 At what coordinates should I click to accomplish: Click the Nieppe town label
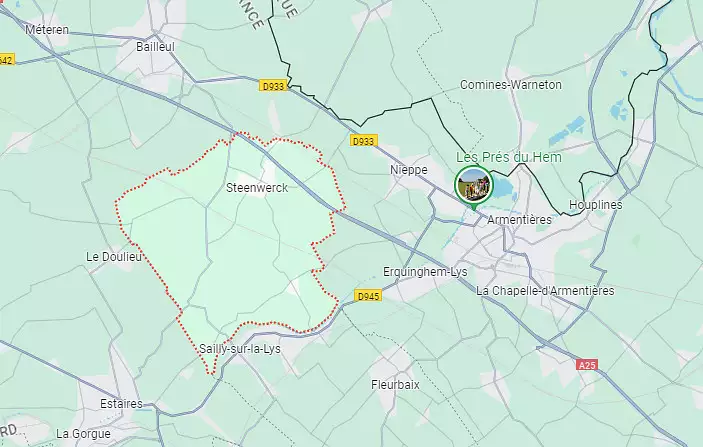point(408,170)
